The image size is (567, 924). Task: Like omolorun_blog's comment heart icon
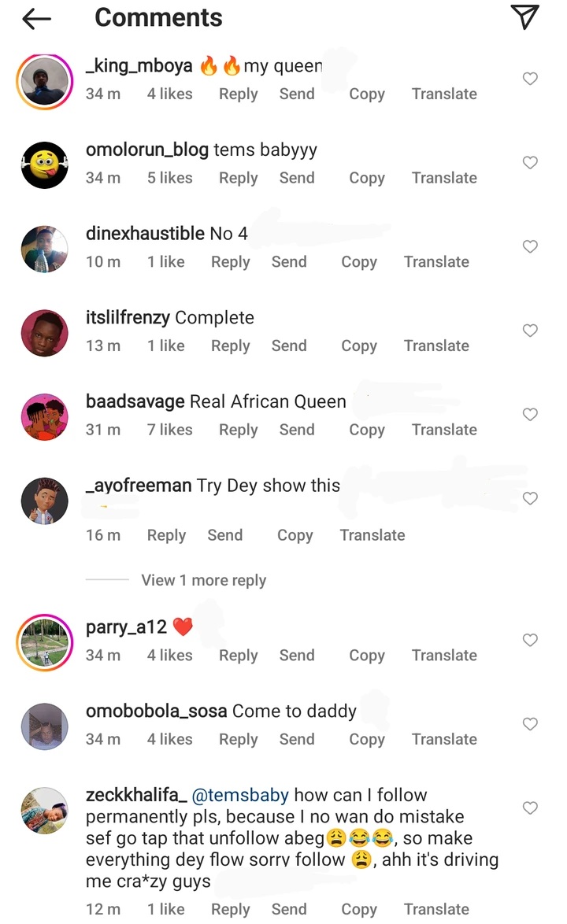tap(530, 163)
